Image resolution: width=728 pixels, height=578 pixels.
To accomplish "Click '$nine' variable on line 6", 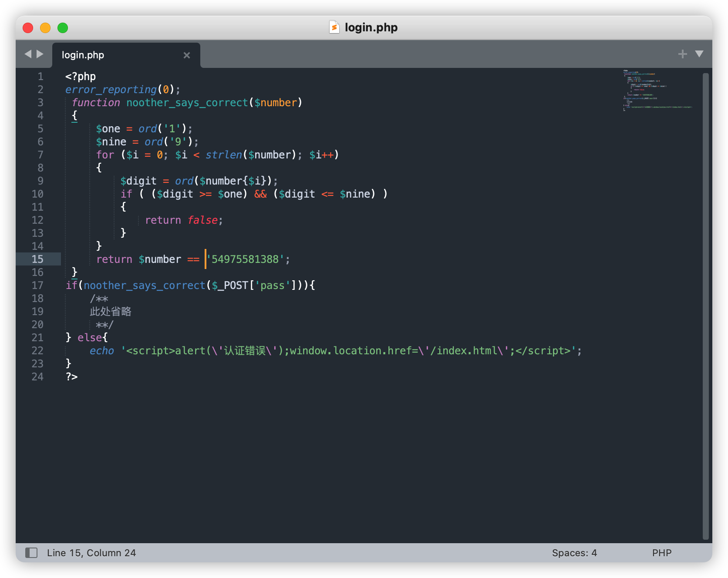I will [111, 142].
